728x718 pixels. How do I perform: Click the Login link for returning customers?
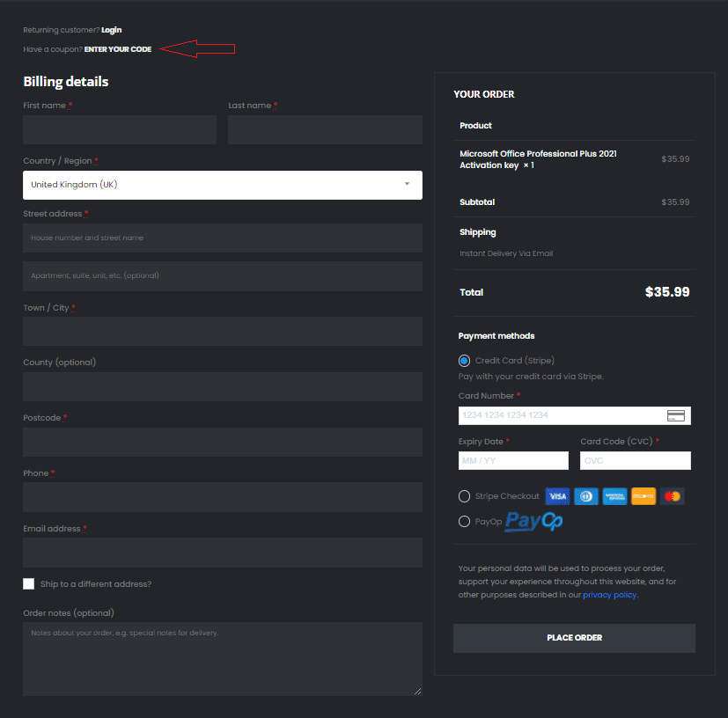click(112, 30)
